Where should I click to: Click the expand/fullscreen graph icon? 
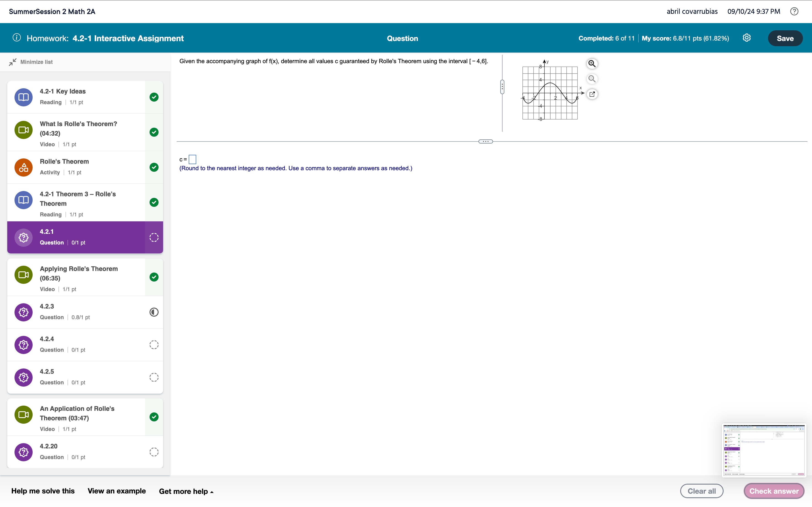point(592,93)
